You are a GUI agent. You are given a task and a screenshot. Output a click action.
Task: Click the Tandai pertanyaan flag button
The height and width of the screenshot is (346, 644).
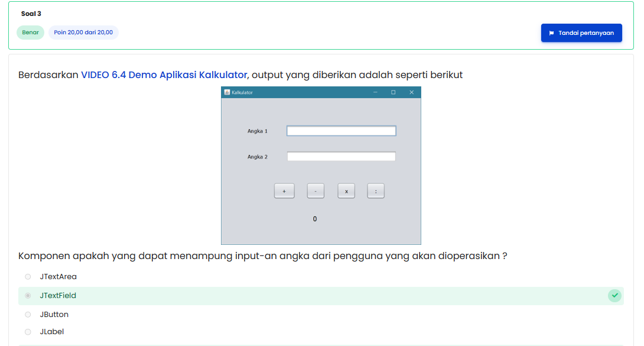point(581,33)
